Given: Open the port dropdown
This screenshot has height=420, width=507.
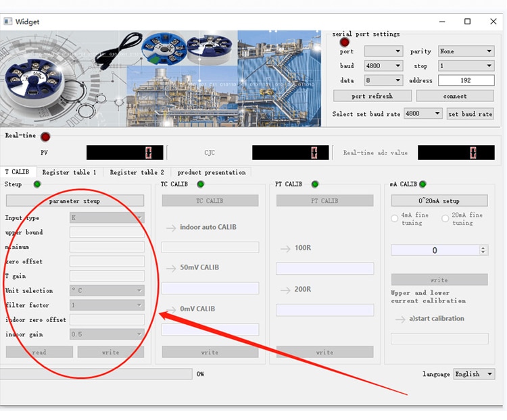Looking at the screenshot, I should 383,51.
